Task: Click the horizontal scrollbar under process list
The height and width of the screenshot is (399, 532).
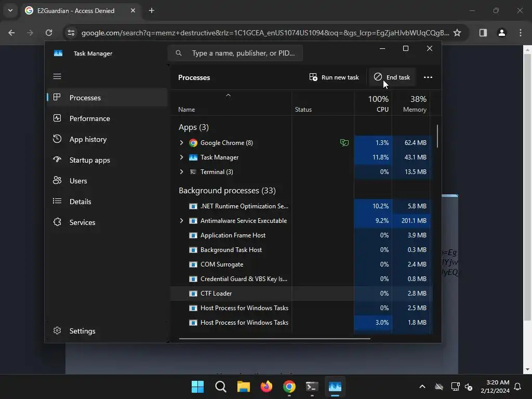Action: tap(274, 338)
